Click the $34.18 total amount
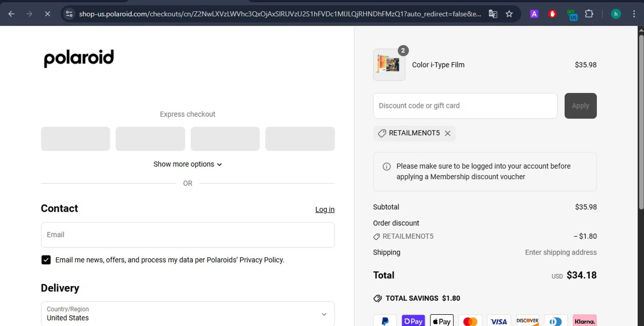This screenshot has height=326, width=644. (x=581, y=275)
